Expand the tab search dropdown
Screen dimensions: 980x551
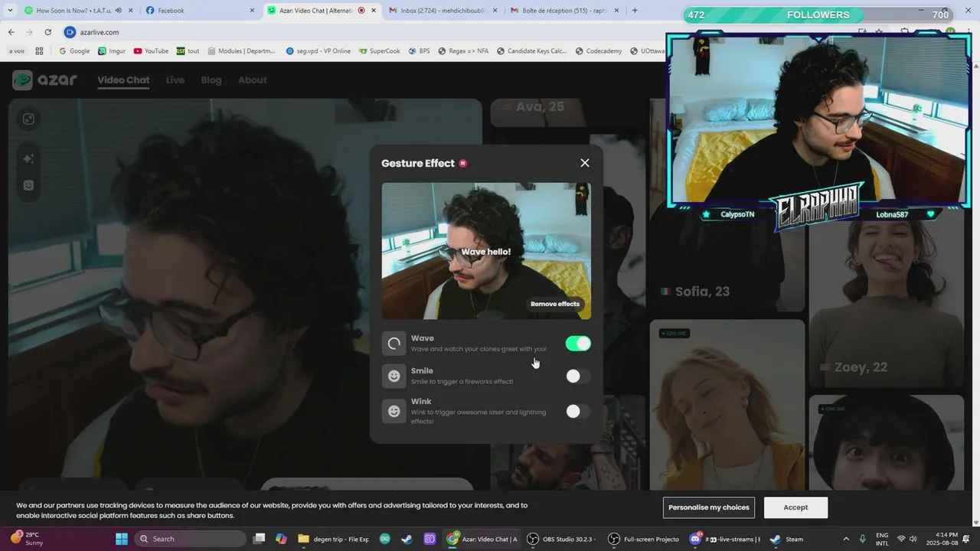tap(9, 11)
